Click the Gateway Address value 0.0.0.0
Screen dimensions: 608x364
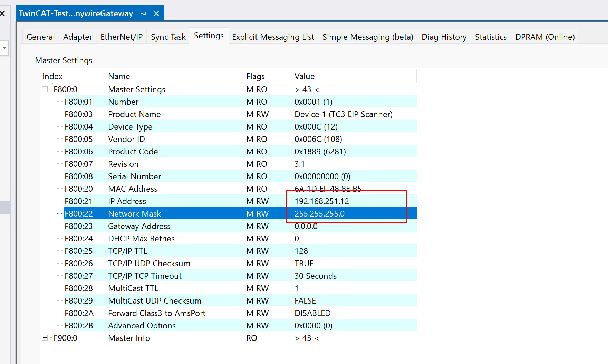(306, 226)
